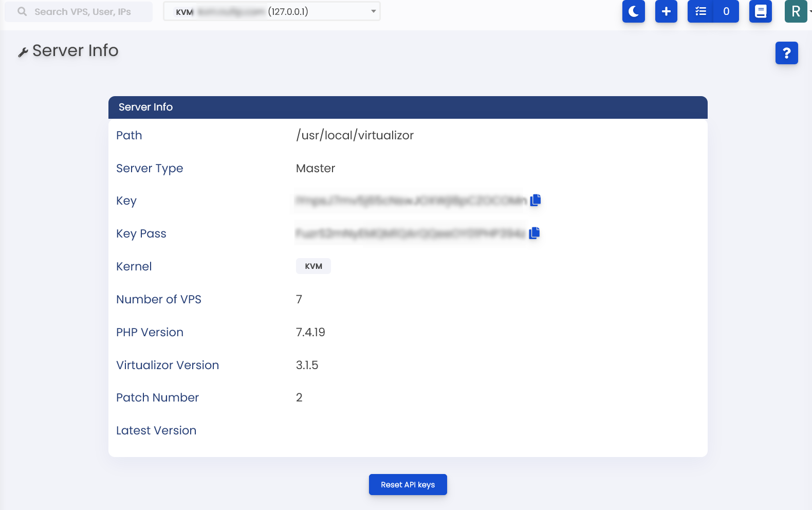812x510 pixels.
Task: Toggle dark mode with the moon icon
Action: 633,11
